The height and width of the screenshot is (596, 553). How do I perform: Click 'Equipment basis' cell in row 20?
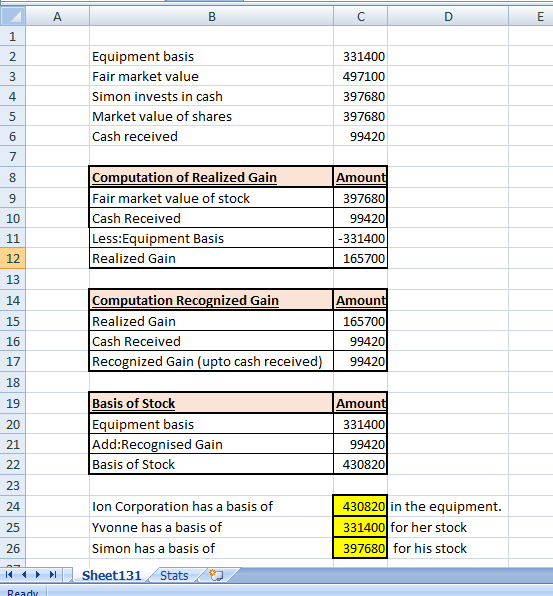[x=211, y=424]
